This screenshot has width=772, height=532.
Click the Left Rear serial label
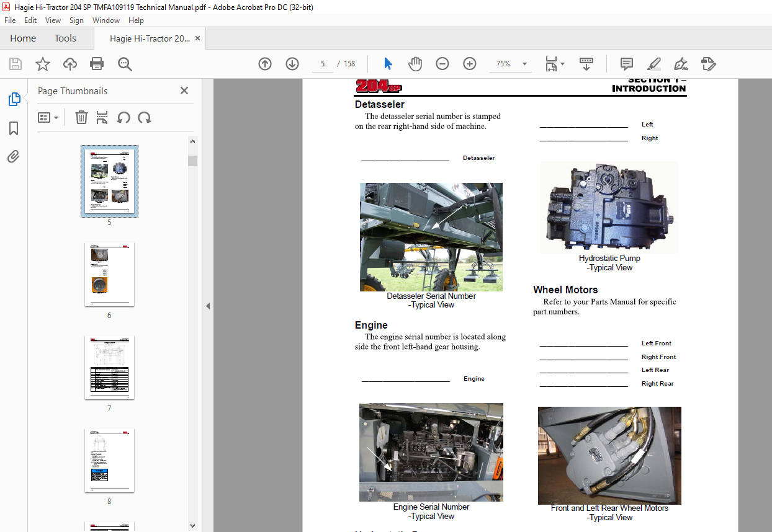655,370
